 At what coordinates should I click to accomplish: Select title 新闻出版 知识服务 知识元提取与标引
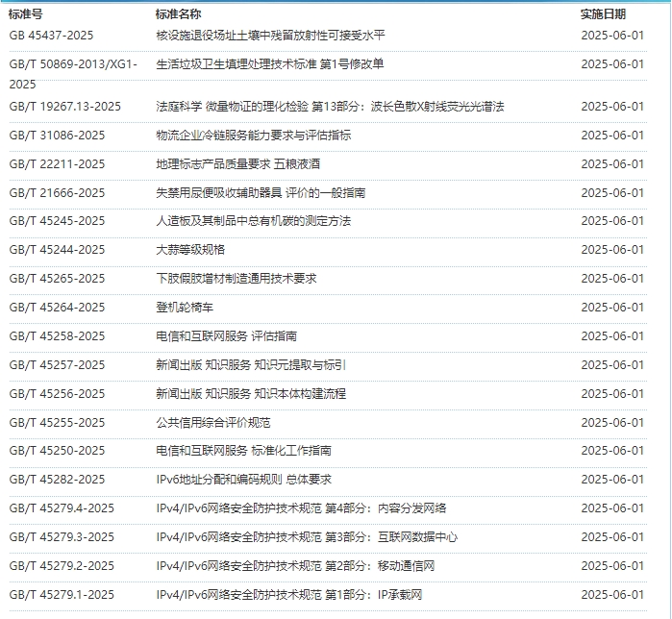tap(251, 365)
